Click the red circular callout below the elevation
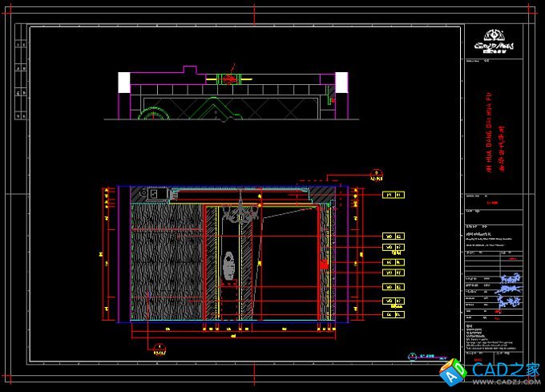 click(x=159, y=346)
